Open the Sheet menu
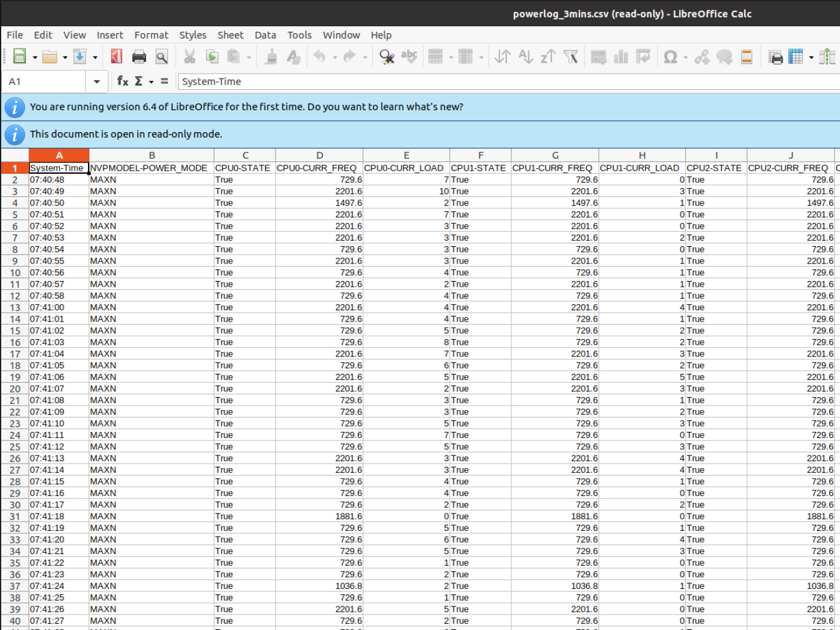 tap(230, 35)
